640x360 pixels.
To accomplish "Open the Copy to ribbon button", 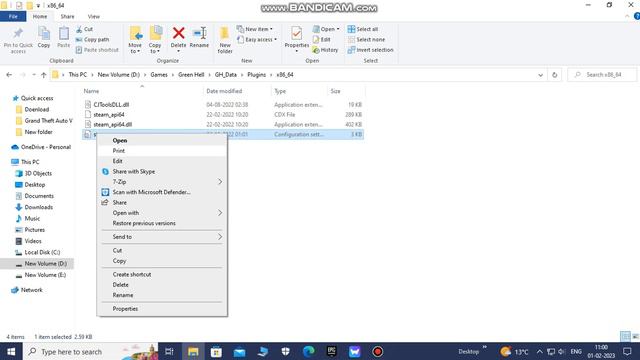I will tap(155, 40).
